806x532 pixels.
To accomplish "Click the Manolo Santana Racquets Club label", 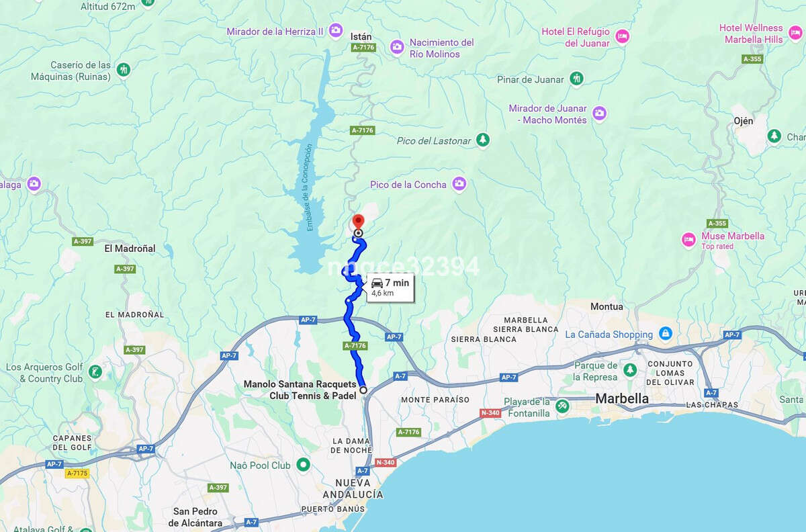I will 300,390.
